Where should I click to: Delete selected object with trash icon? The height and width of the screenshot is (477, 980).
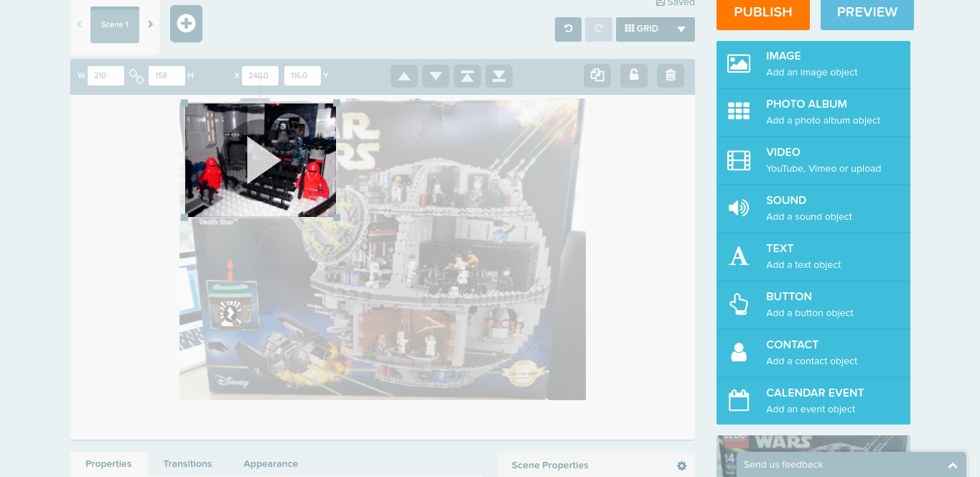coord(671,75)
